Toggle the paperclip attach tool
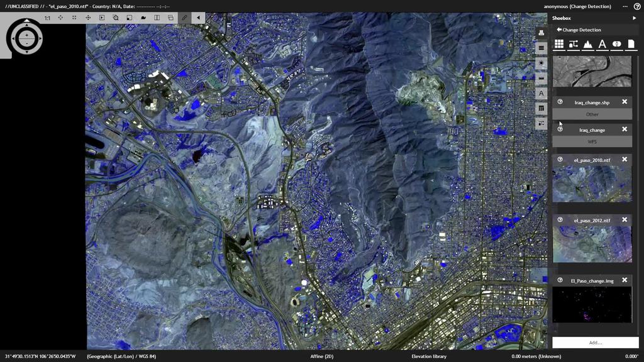This screenshot has width=644, height=362. [184, 18]
